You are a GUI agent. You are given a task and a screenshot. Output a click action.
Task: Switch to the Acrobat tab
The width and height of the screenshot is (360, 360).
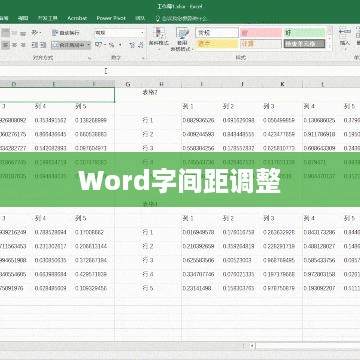coord(77,18)
